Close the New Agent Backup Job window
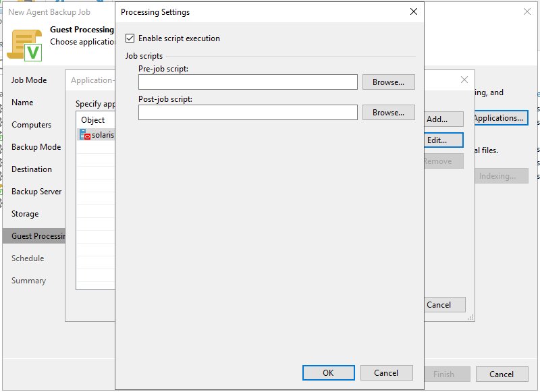 click(x=527, y=11)
